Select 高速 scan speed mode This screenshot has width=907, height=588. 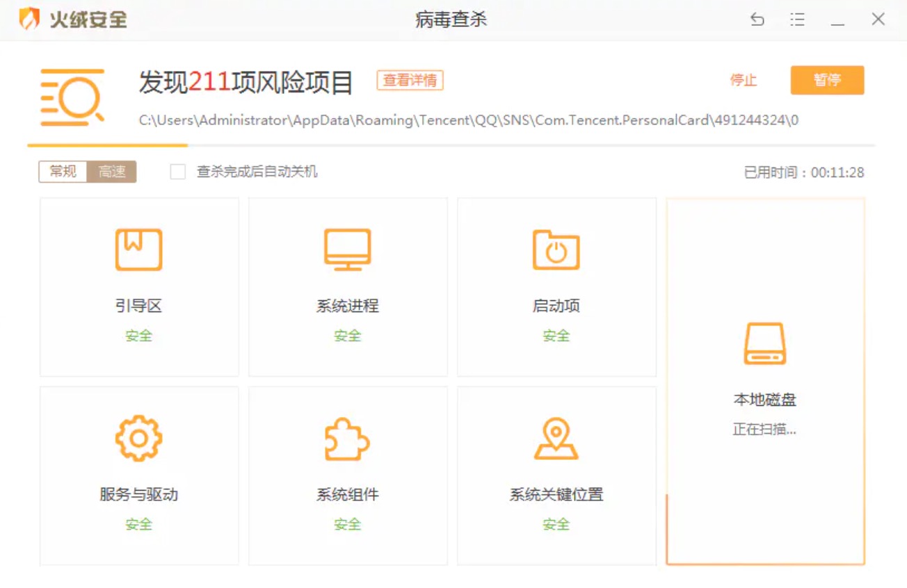tap(111, 172)
